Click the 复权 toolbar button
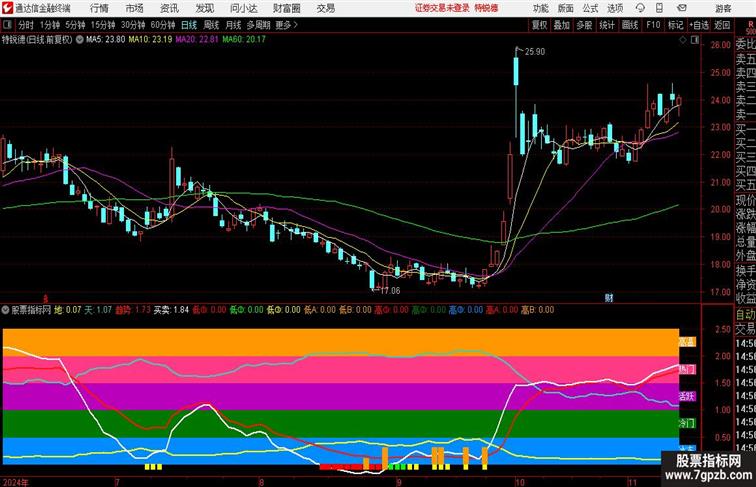 539,25
